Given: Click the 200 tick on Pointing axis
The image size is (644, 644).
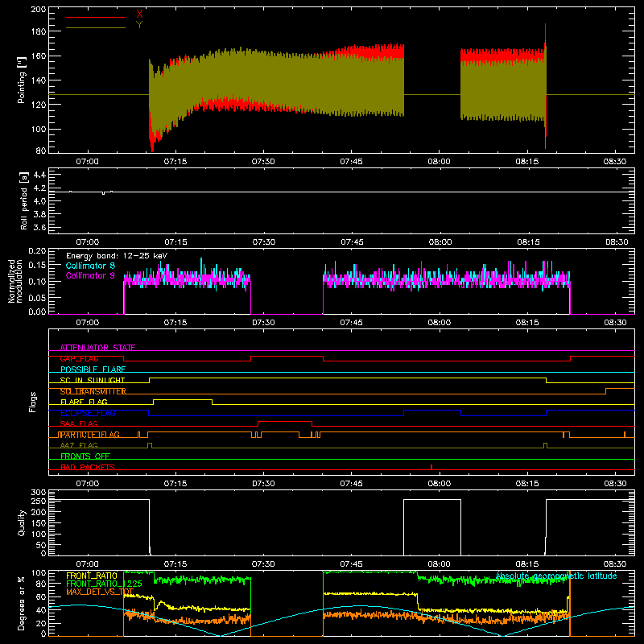Looking at the screenshot, I should (x=39, y=10).
